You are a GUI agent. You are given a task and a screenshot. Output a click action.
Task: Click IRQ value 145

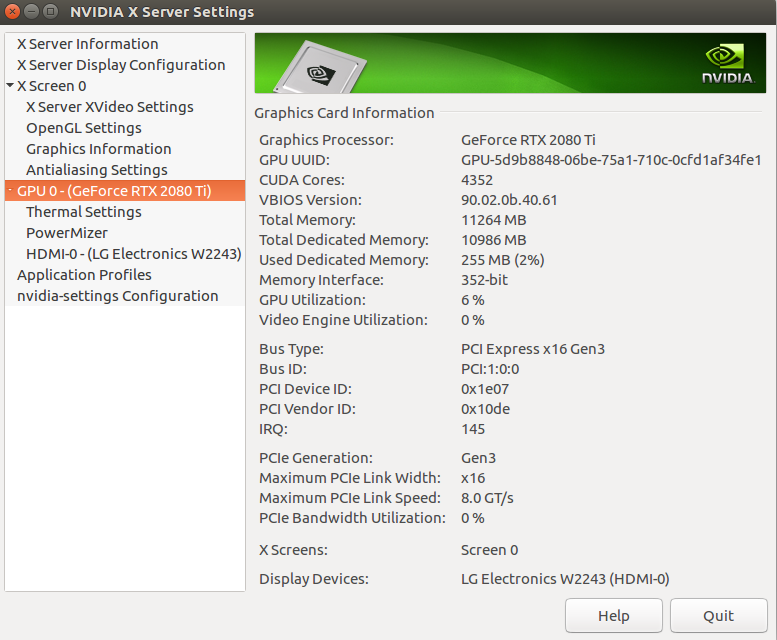473,429
